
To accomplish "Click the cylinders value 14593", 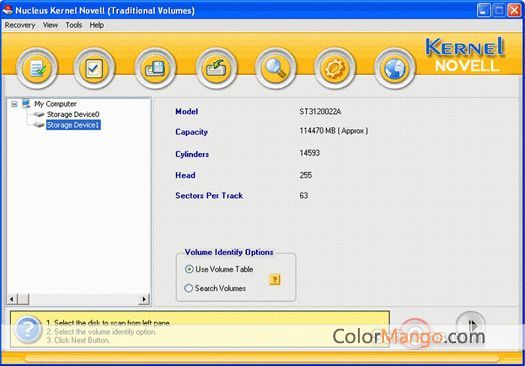I will (309, 153).
